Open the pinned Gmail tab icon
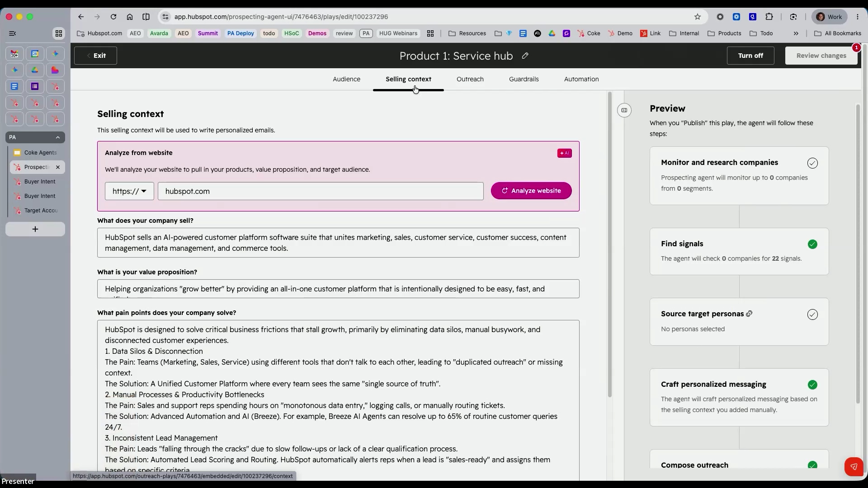The height and width of the screenshot is (488, 868). tap(14, 54)
